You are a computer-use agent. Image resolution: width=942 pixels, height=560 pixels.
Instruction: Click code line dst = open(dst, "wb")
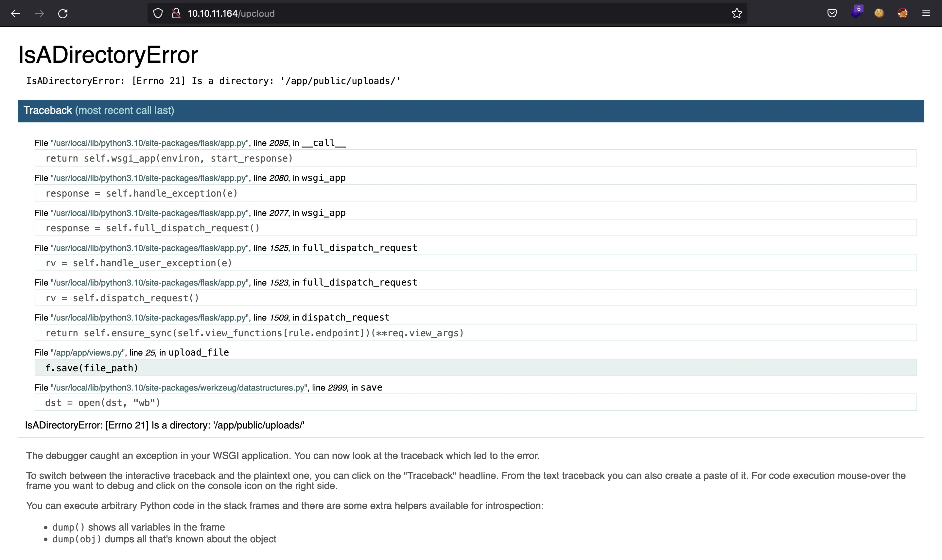pyautogui.click(x=475, y=403)
